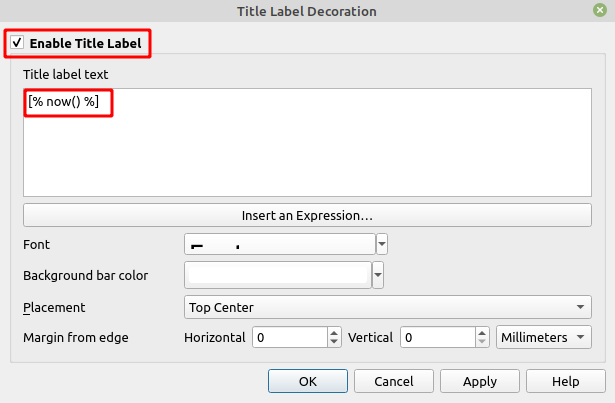The image size is (615, 403).
Task: Decrease the Vertical margin with down arrow
Action: pos(482,343)
